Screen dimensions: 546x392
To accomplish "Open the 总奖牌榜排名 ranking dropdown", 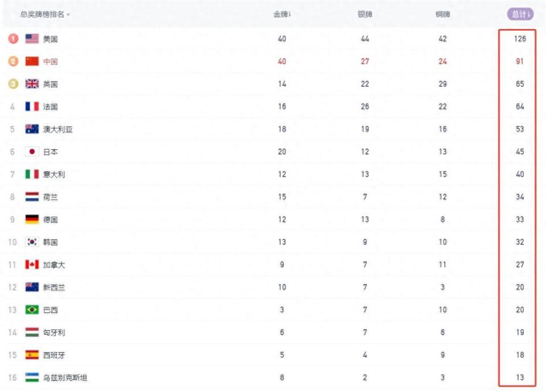I will [x=45, y=14].
